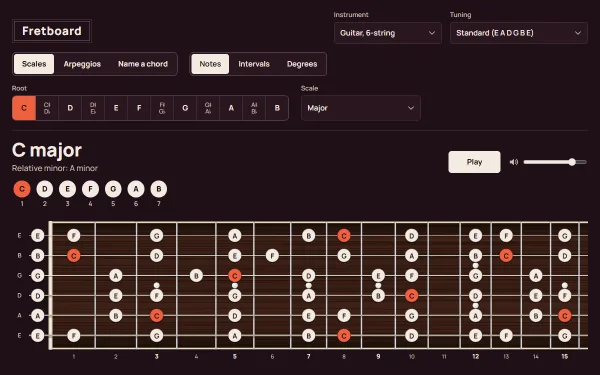Click the B note circle in scale legend
The height and width of the screenshot is (375, 600).
coord(159,189)
